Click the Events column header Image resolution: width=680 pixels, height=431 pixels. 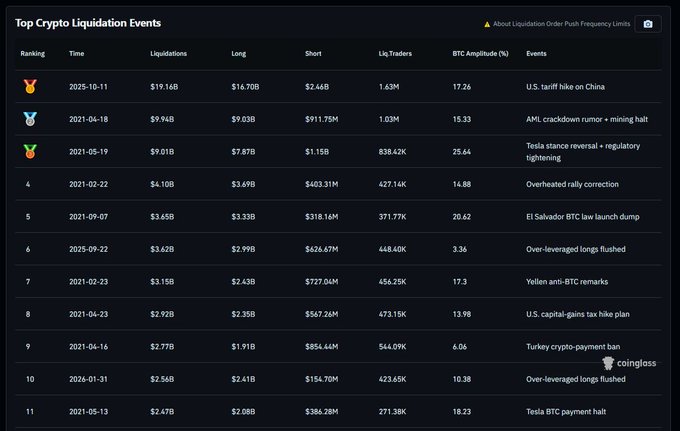[536, 53]
